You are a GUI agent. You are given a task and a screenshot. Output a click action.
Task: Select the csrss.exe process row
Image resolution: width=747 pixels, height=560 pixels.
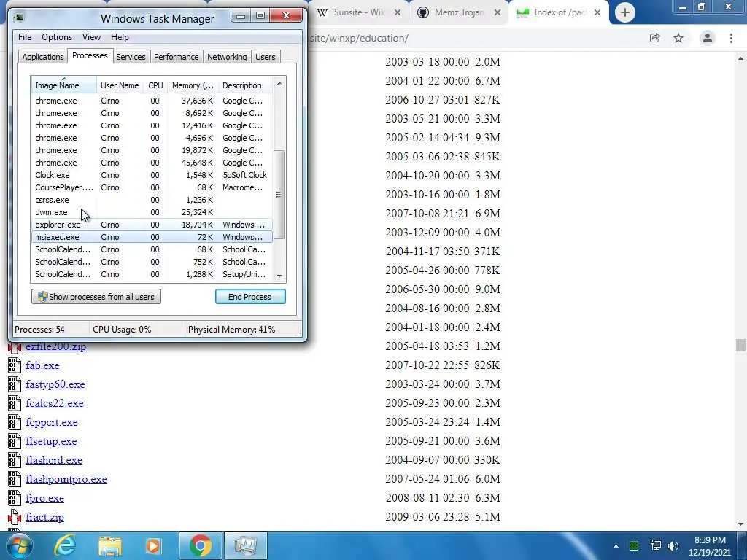click(x=152, y=200)
